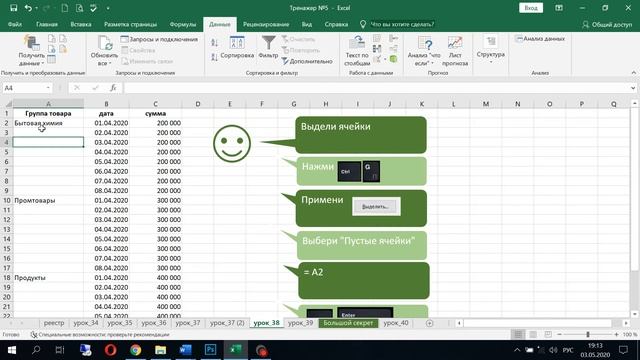Click the Вход sign-in button
The height and width of the screenshot is (360, 640).
tap(531, 8)
